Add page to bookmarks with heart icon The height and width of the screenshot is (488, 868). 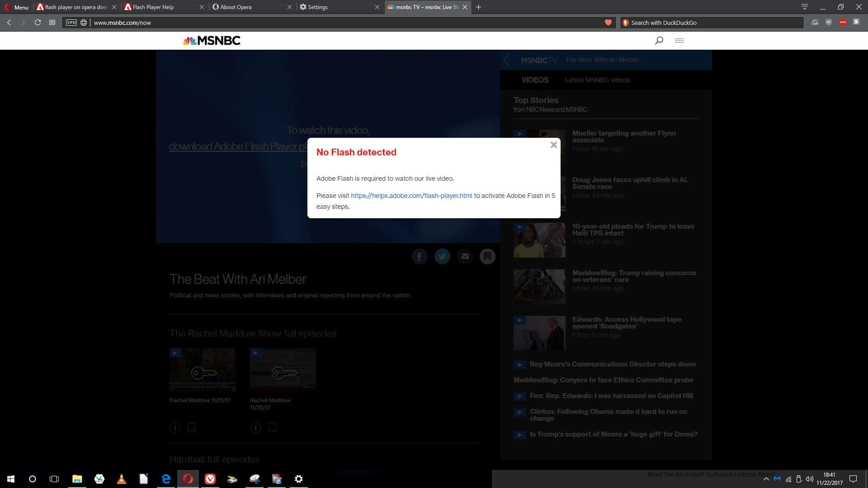(608, 23)
